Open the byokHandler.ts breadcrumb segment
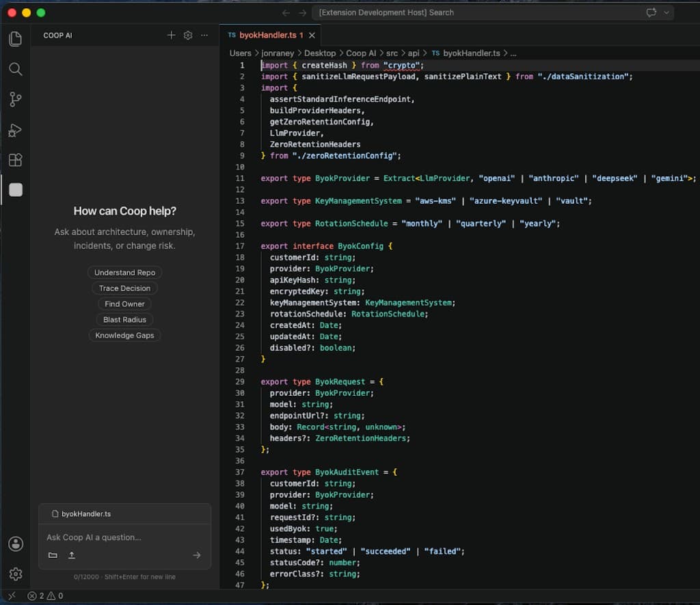 click(466, 53)
